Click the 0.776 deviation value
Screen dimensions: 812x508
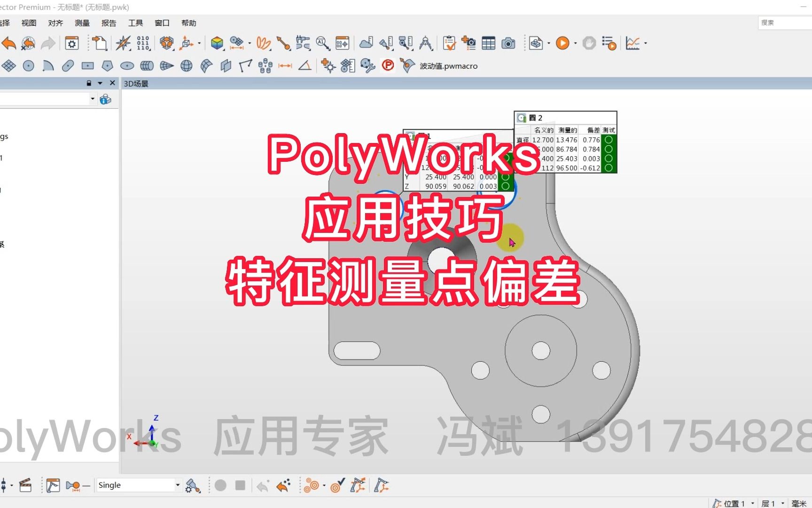591,140
